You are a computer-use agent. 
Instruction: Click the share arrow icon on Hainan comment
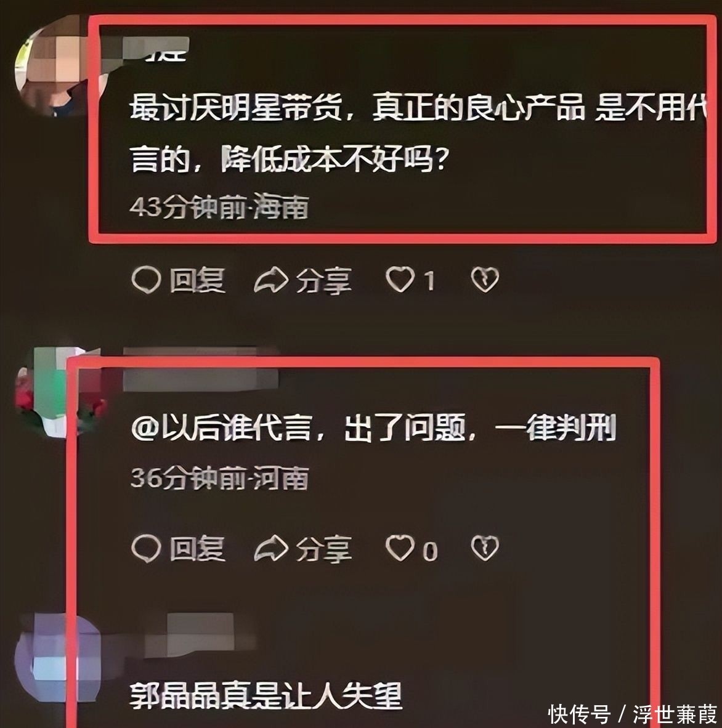tap(271, 280)
